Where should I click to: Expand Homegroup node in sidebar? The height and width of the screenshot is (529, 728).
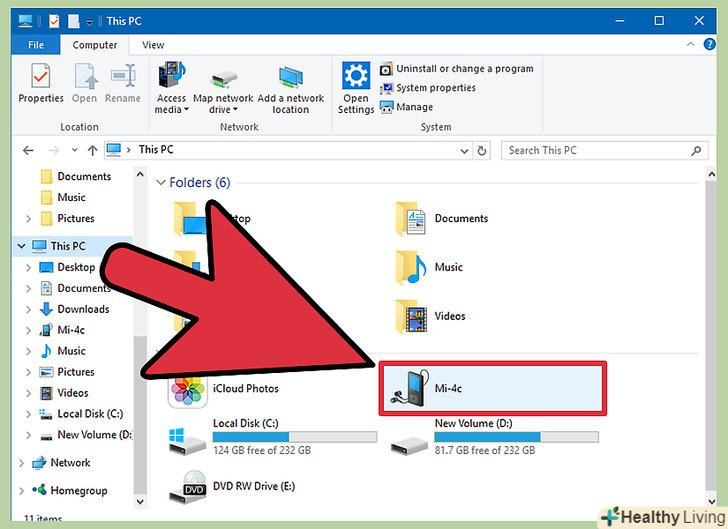(21, 491)
